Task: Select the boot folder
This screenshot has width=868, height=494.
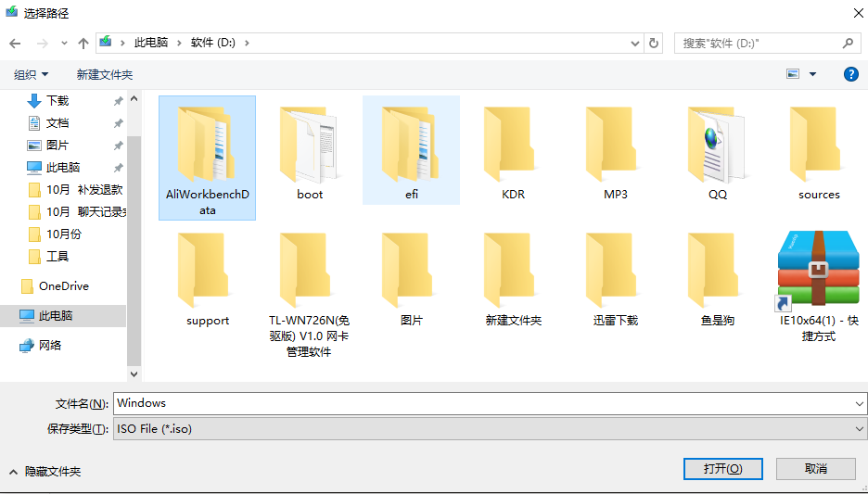Action: point(310,150)
